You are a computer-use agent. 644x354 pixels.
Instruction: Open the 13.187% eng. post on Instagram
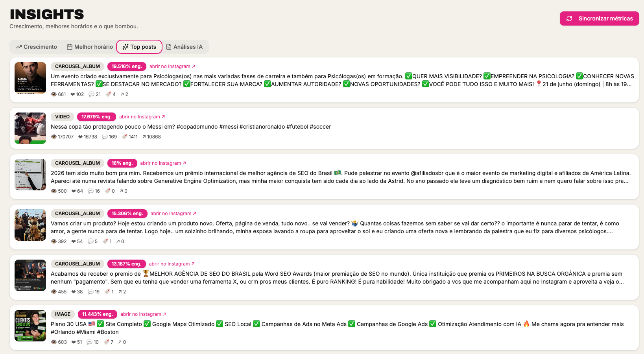[x=172, y=264]
